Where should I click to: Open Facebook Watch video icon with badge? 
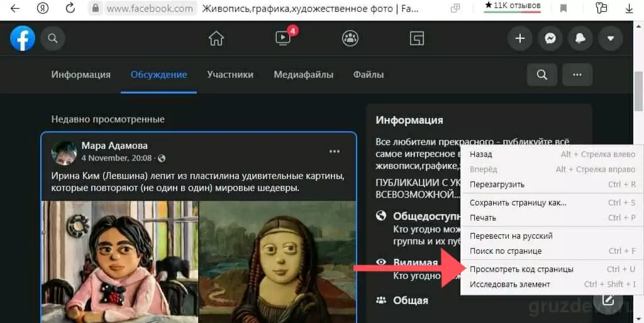tap(283, 38)
